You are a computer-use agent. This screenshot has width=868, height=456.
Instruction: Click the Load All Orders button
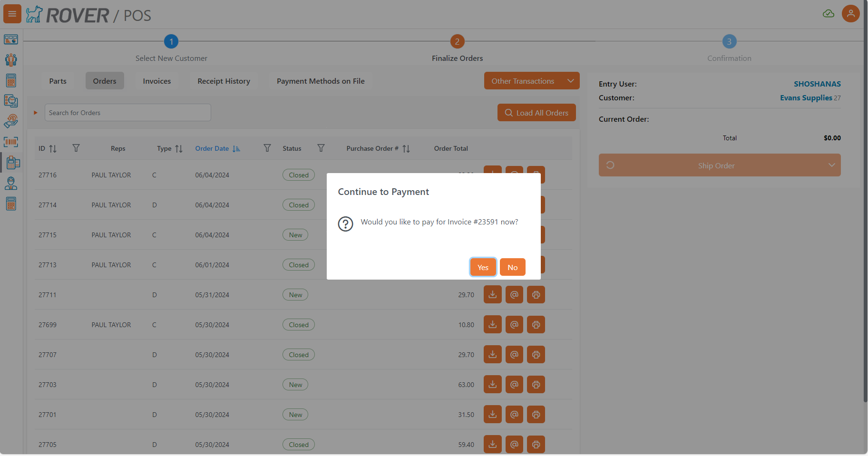(x=536, y=112)
